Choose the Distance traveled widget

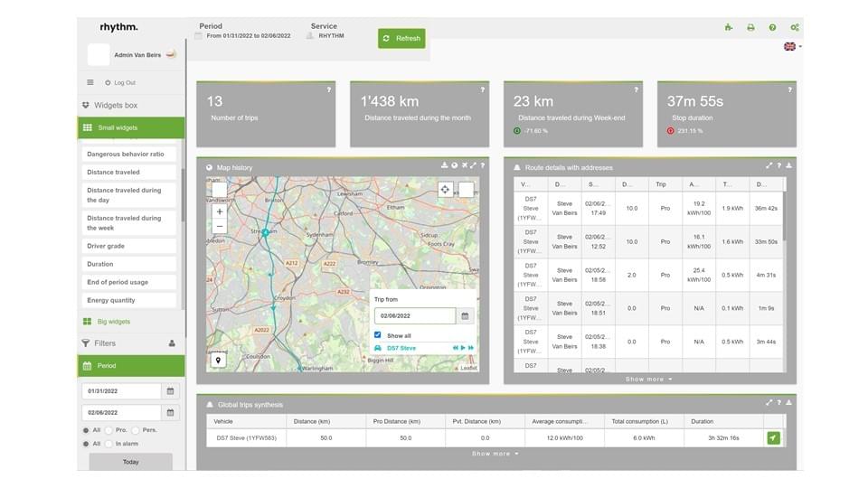128,172
